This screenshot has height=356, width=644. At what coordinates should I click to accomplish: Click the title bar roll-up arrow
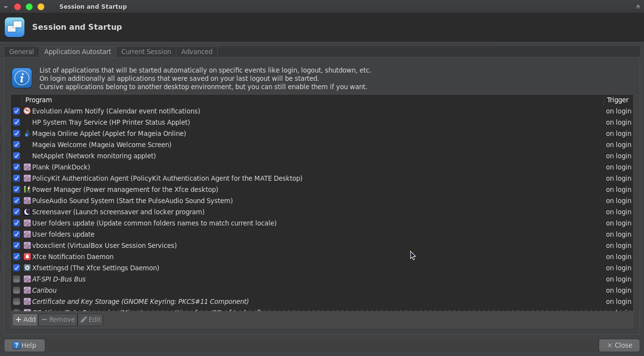click(x=638, y=6)
